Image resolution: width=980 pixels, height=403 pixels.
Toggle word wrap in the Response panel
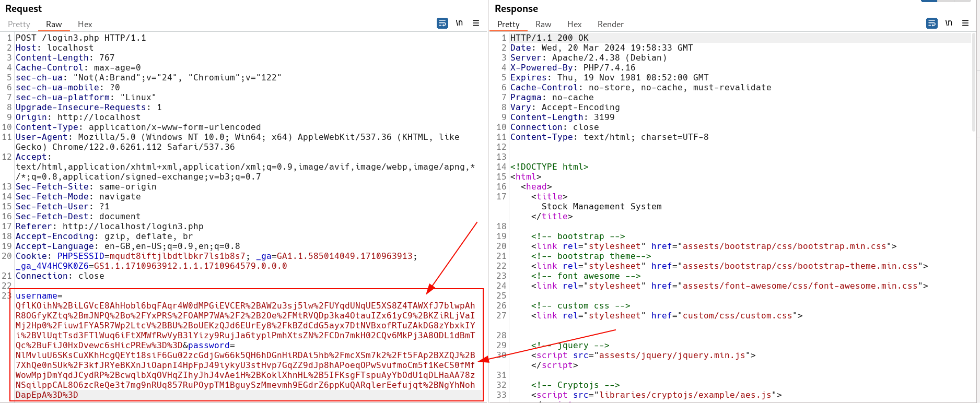(x=931, y=23)
